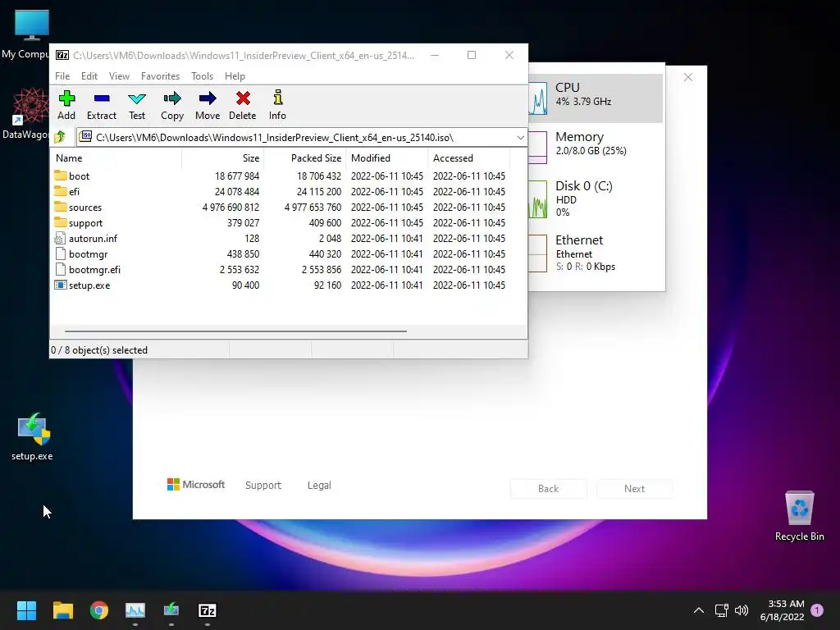This screenshot has width=840, height=630.
Task: Select the support folder icon
Action: pyautogui.click(x=61, y=222)
